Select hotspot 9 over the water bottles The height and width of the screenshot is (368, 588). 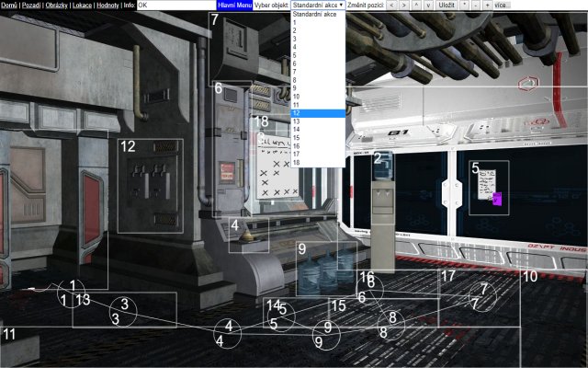(x=327, y=269)
